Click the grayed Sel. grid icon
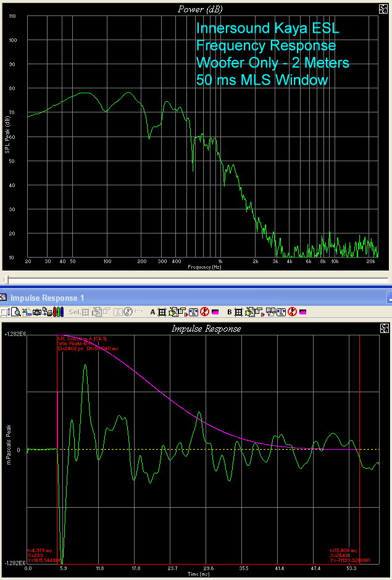392x580 pixels. click(x=85, y=312)
